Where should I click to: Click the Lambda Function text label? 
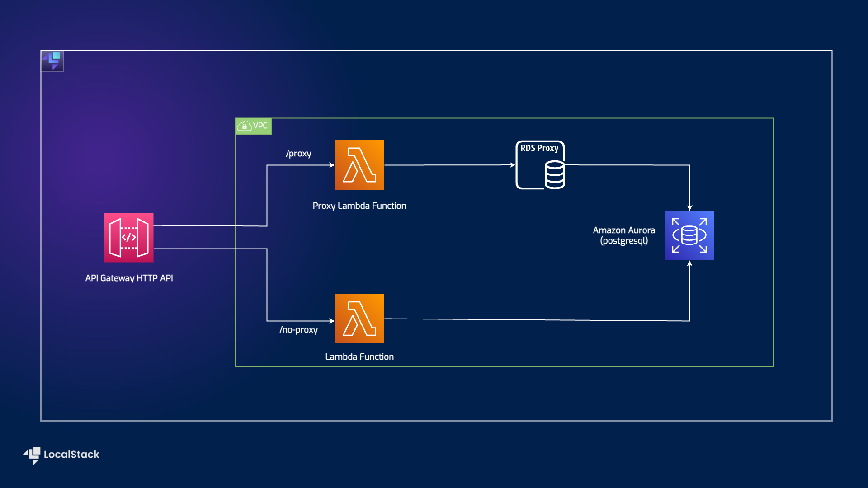(359, 357)
